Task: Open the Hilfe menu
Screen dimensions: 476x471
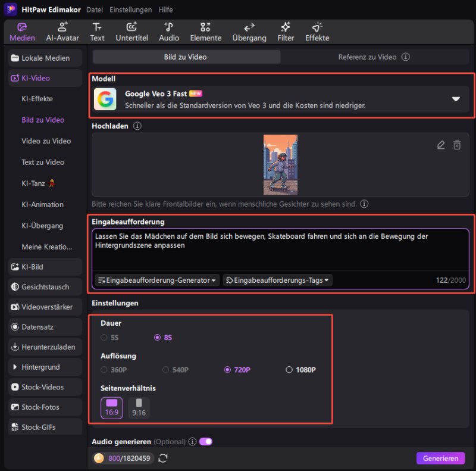Action: tap(165, 10)
